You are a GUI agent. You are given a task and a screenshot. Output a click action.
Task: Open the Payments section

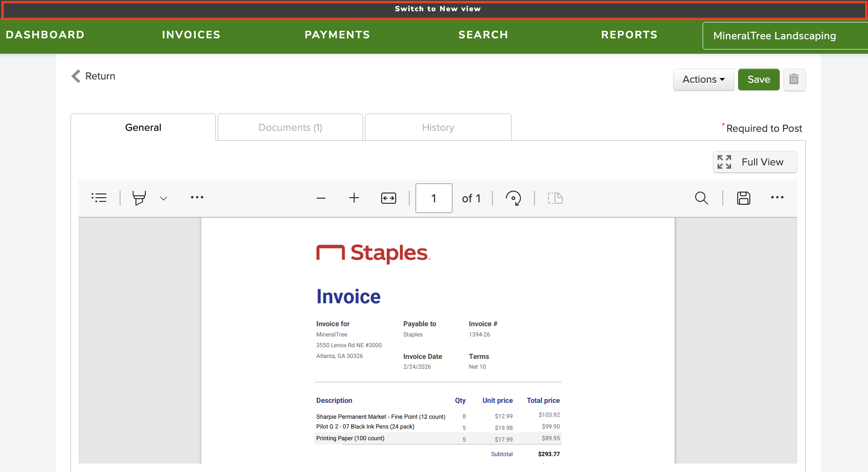(x=337, y=35)
